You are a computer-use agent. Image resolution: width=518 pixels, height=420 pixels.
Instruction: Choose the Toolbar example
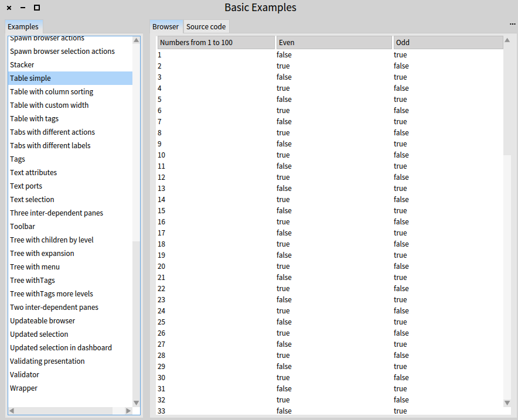(x=22, y=226)
